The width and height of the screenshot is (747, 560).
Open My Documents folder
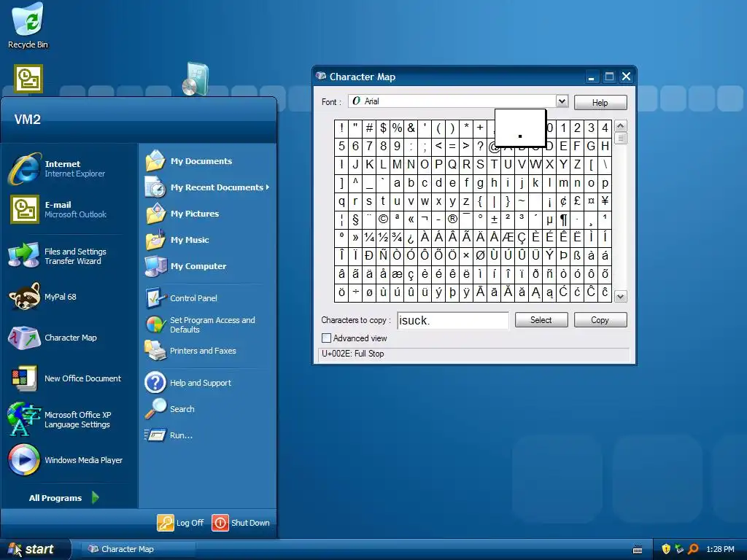coord(208,161)
